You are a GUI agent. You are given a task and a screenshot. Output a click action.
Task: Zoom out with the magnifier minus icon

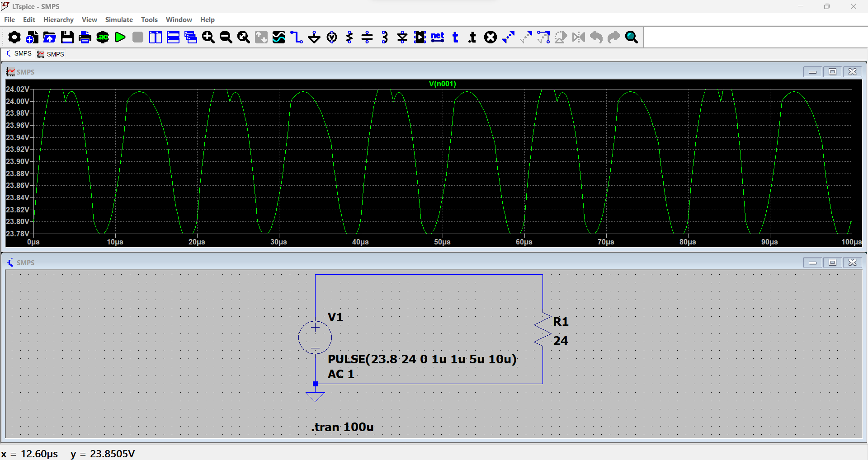226,37
